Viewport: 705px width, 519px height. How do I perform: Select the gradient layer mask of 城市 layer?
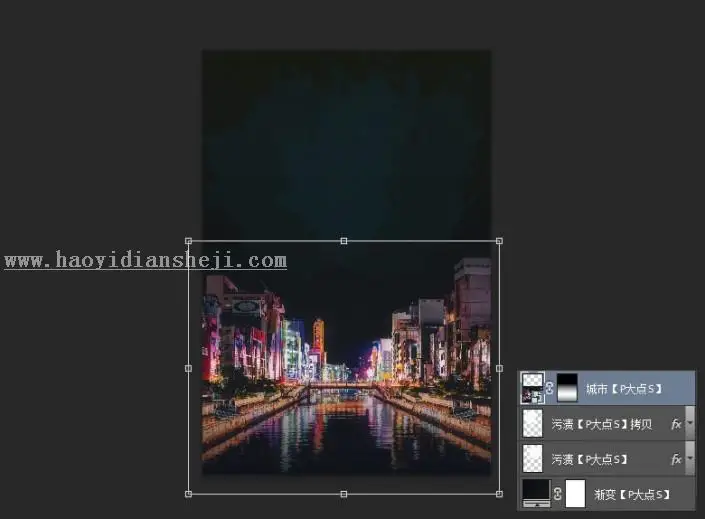(x=567, y=388)
